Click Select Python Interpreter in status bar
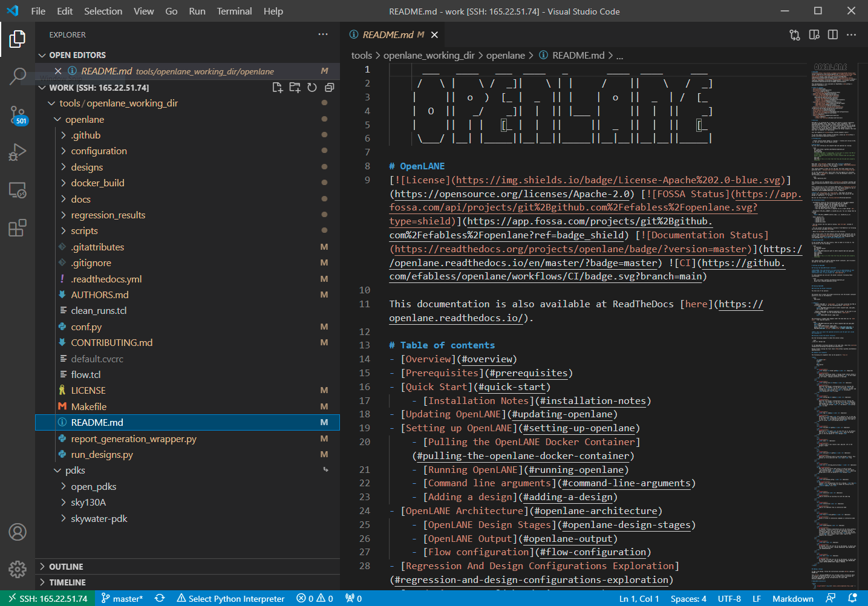Viewport: 868px width, 606px height. tap(230, 599)
